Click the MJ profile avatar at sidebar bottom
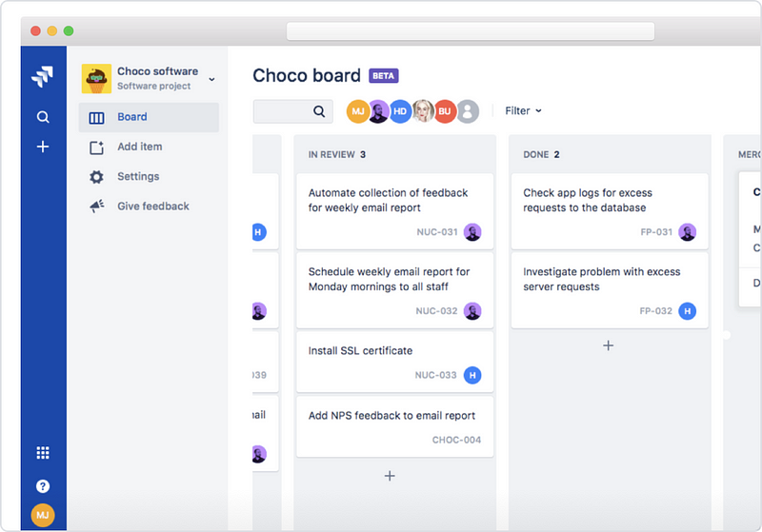This screenshot has height=532, width=762. pyautogui.click(x=43, y=515)
